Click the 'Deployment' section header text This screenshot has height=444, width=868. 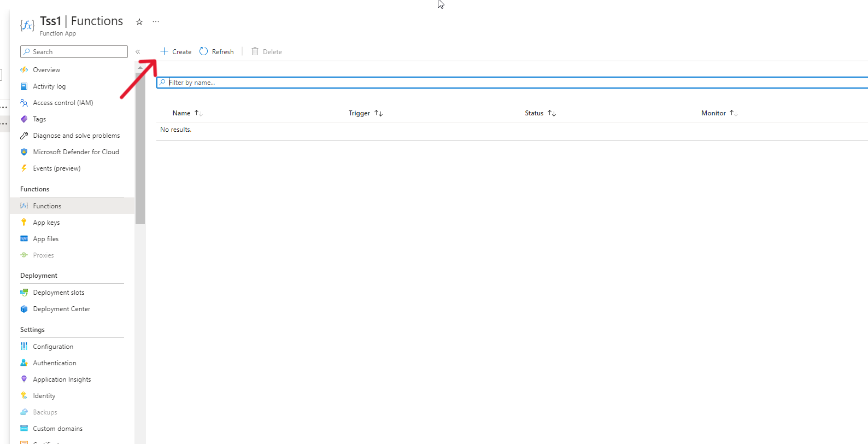[x=39, y=276]
